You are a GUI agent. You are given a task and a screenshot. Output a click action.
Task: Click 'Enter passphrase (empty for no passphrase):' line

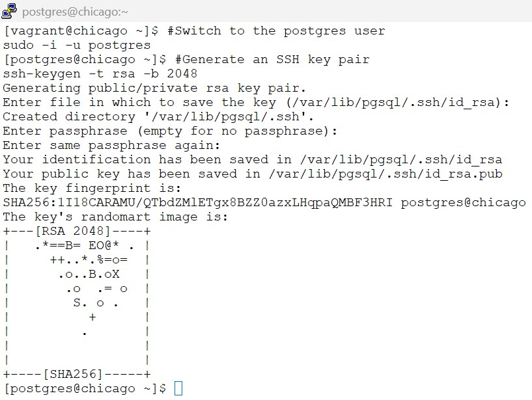(x=170, y=131)
